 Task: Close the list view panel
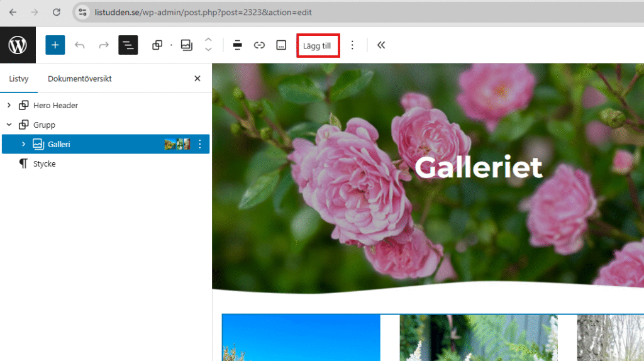(197, 79)
